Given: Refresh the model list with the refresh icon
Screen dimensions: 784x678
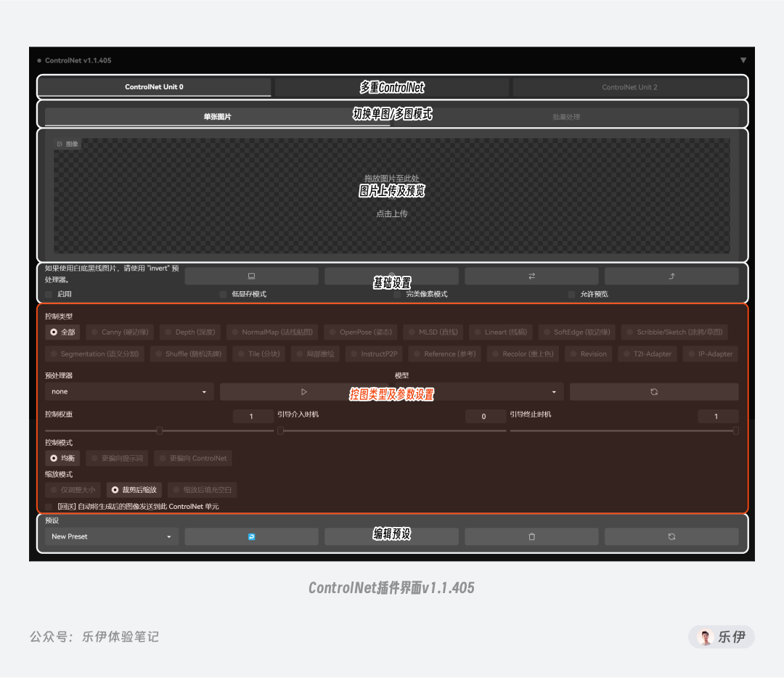Looking at the screenshot, I should coord(653,391).
